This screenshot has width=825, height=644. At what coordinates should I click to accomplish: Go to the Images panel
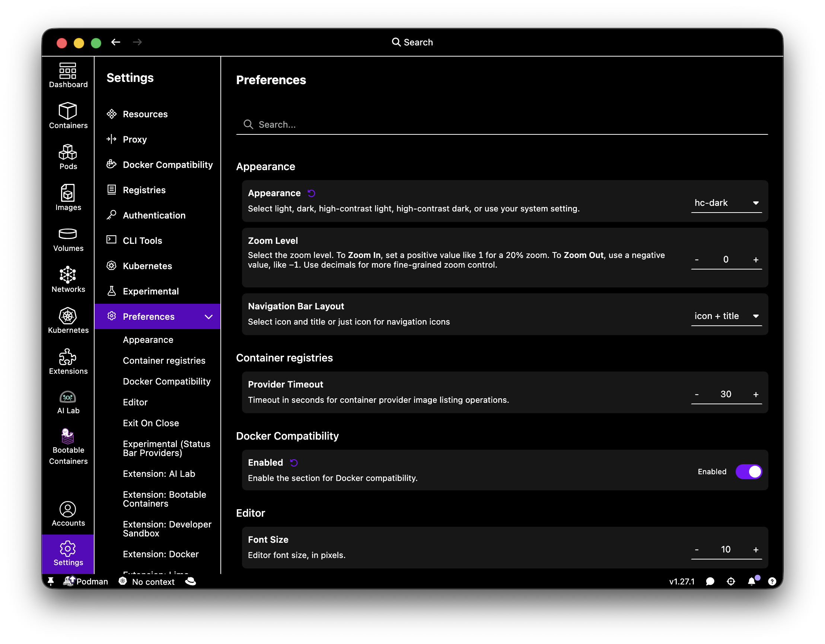pos(68,198)
